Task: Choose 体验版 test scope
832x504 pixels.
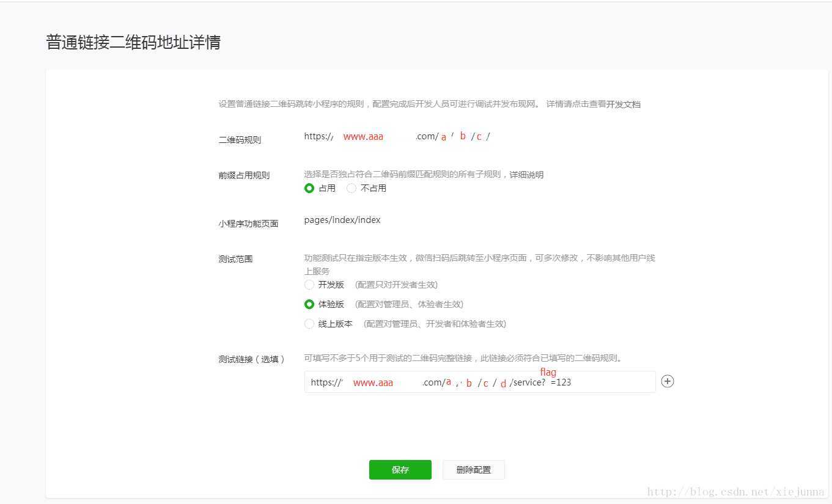Action: 309,304
